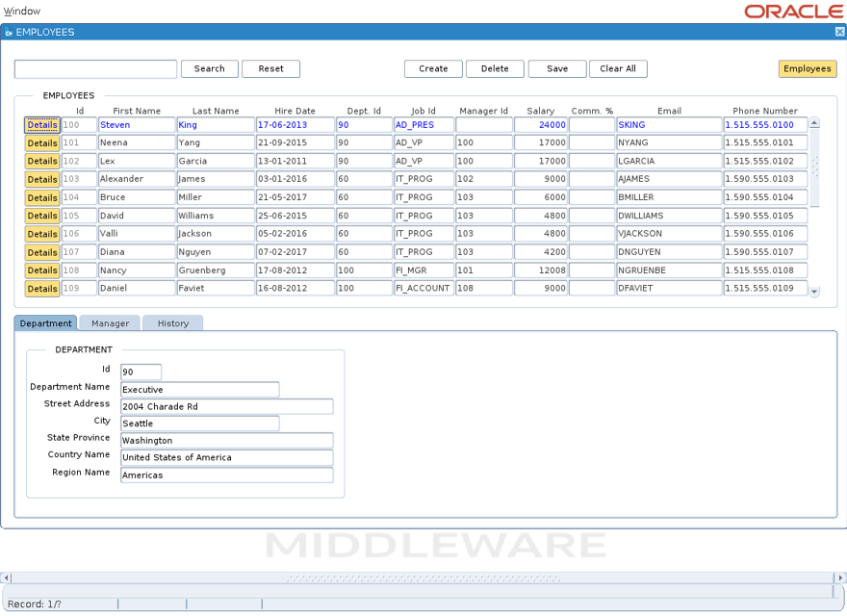The height and width of the screenshot is (616, 847).
Task: Click the Street Address field 2004 Charade Rd
Action: pos(227,406)
